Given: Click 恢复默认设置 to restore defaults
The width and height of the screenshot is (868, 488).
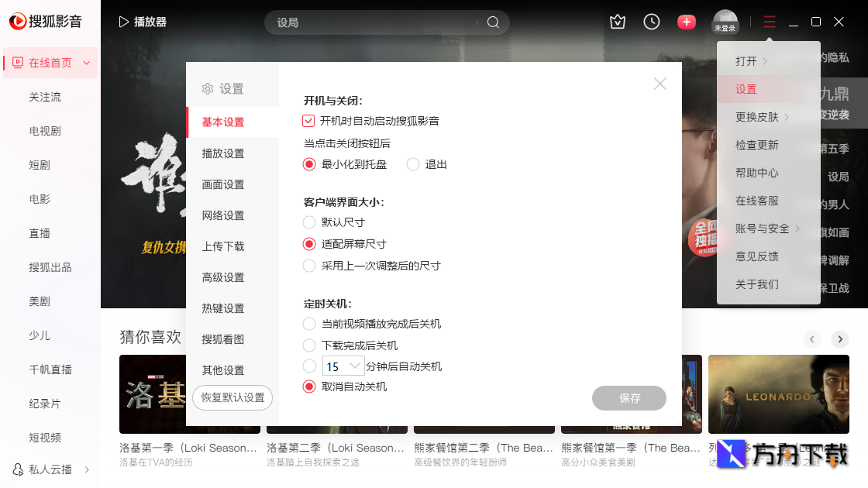Looking at the screenshot, I should (232, 397).
